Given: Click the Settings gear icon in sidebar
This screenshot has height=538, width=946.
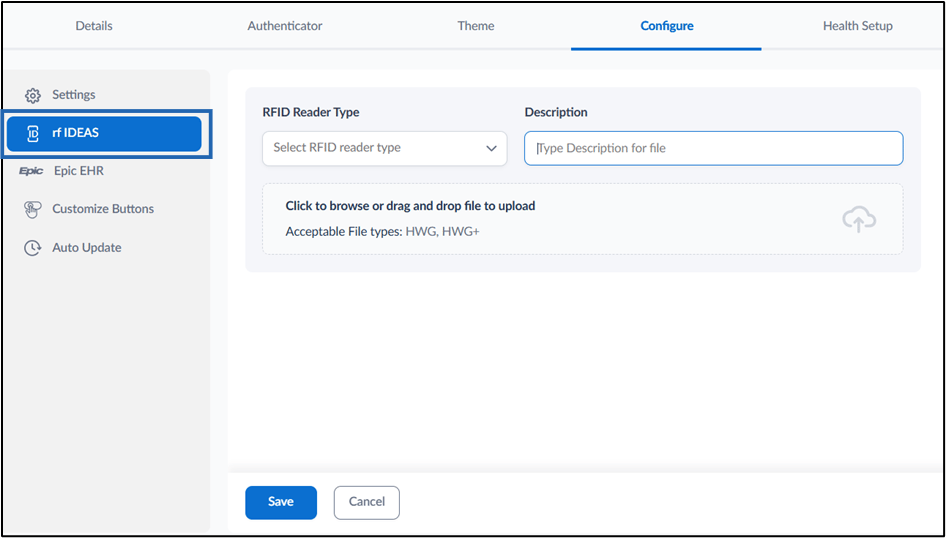Looking at the screenshot, I should 33,95.
